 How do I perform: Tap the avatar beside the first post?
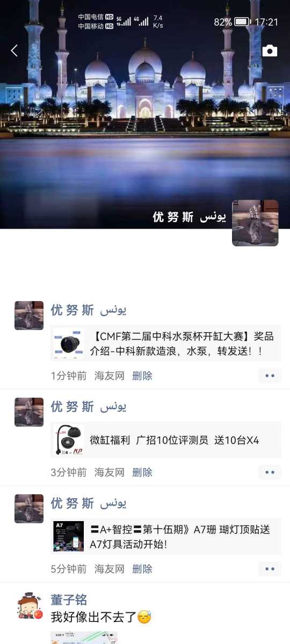pyautogui.click(x=29, y=316)
